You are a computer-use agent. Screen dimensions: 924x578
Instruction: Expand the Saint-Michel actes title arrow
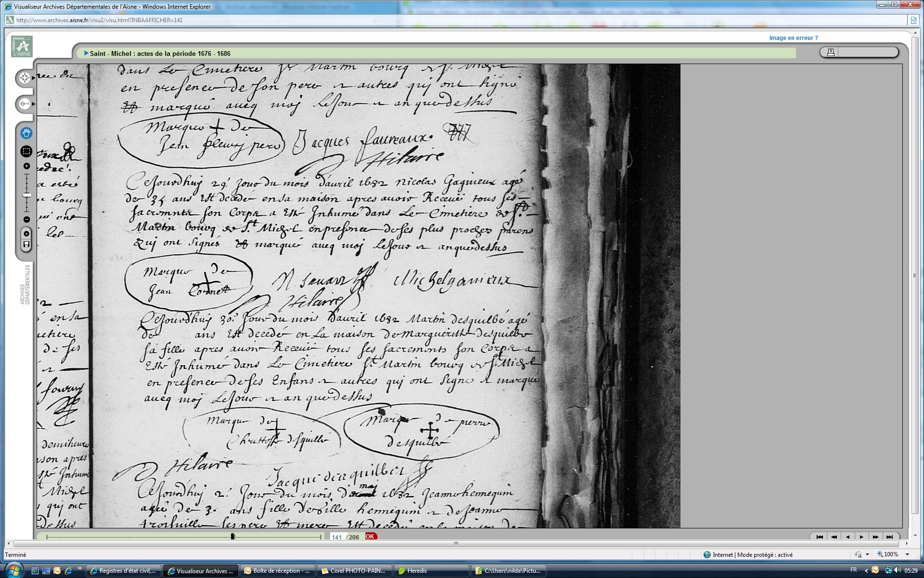tap(86, 53)
